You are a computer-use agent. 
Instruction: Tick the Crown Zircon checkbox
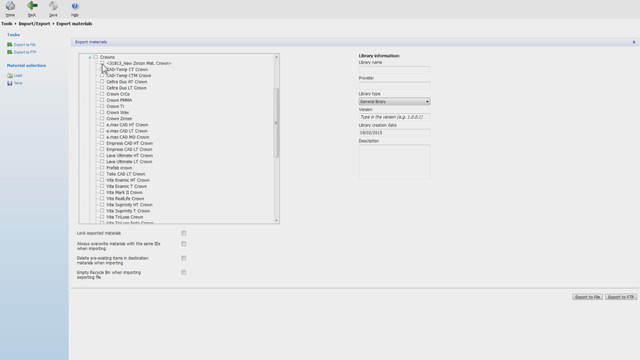pos(102,118)
